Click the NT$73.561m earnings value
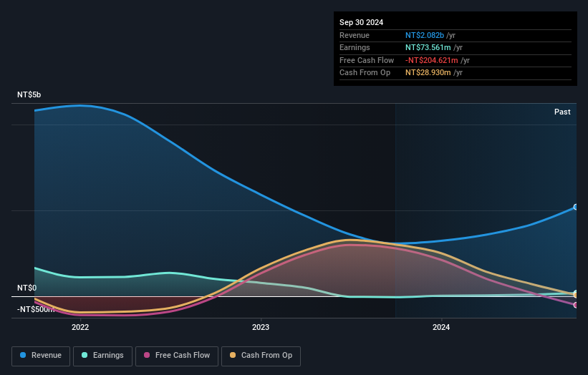588x375 pixels. [x=428, y=47]
